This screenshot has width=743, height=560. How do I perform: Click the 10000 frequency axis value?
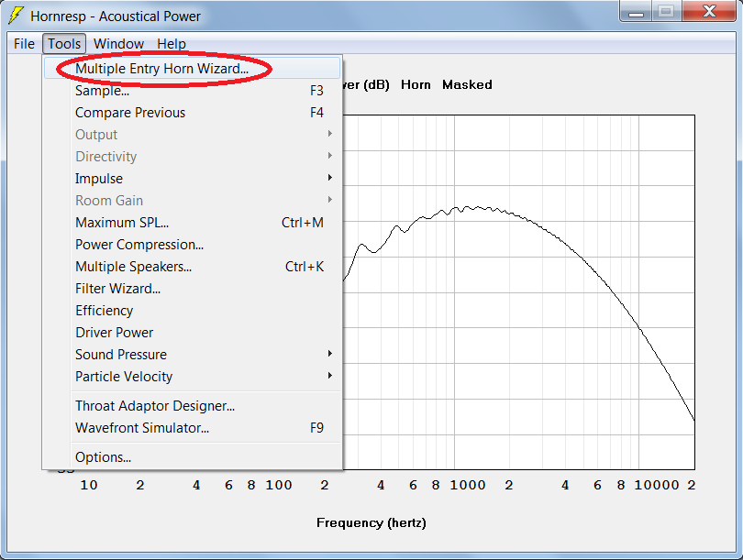click(x=657, y=485)
